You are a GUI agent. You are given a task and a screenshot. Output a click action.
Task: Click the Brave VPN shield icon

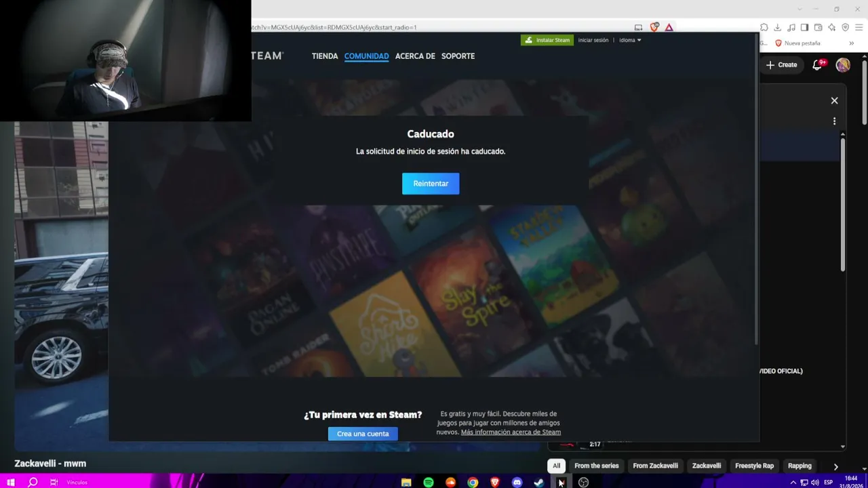(x=845, y=27)
